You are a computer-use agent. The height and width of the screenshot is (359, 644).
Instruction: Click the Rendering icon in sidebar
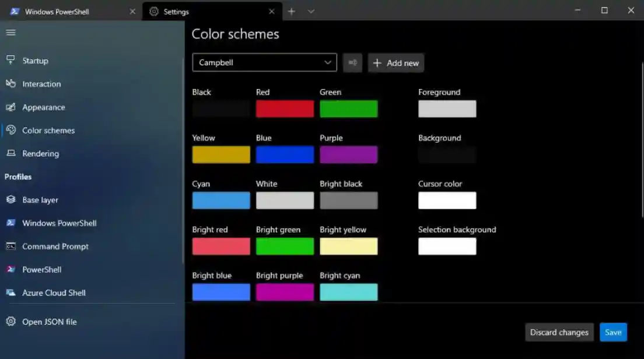click(x=10, y=153)
